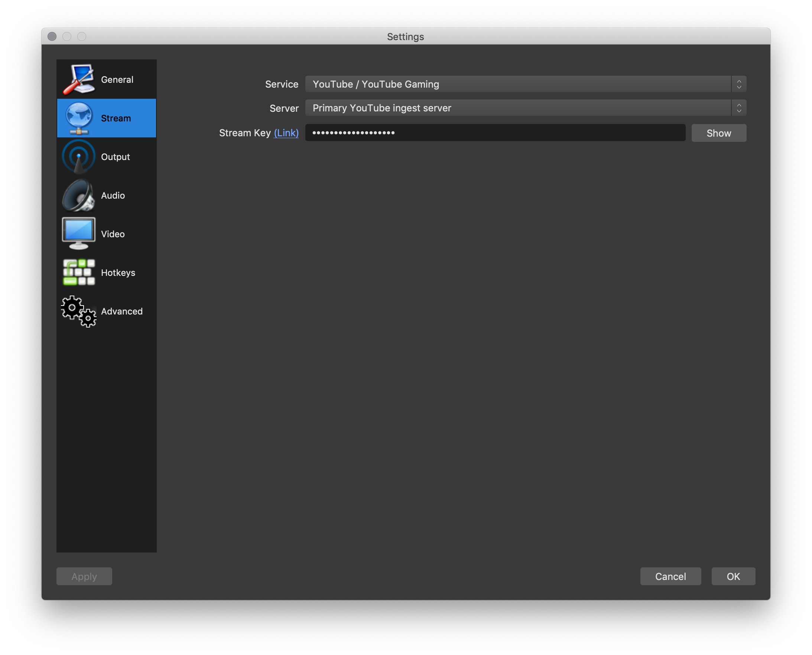Navigate to Stream settings tab
This screenshot has height=655, width=812.
106,118
